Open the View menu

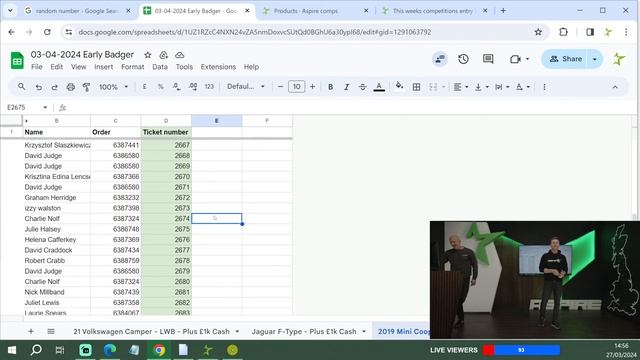[78, 67]
